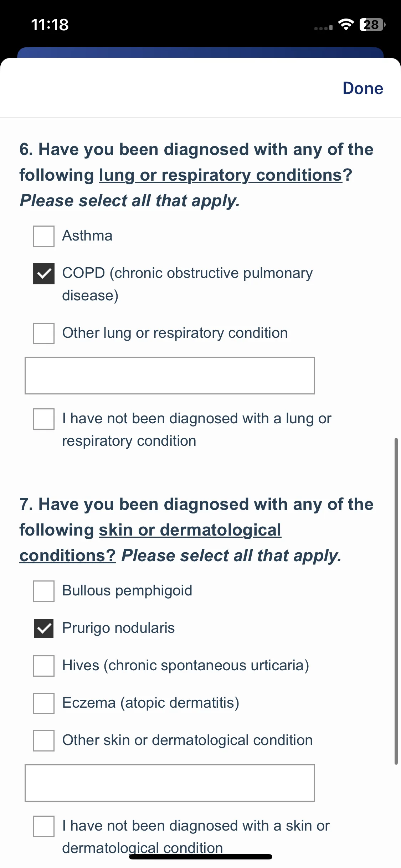Tap the Done button
Viewport: 401px width, 868px height.
(x=363, y=88)
